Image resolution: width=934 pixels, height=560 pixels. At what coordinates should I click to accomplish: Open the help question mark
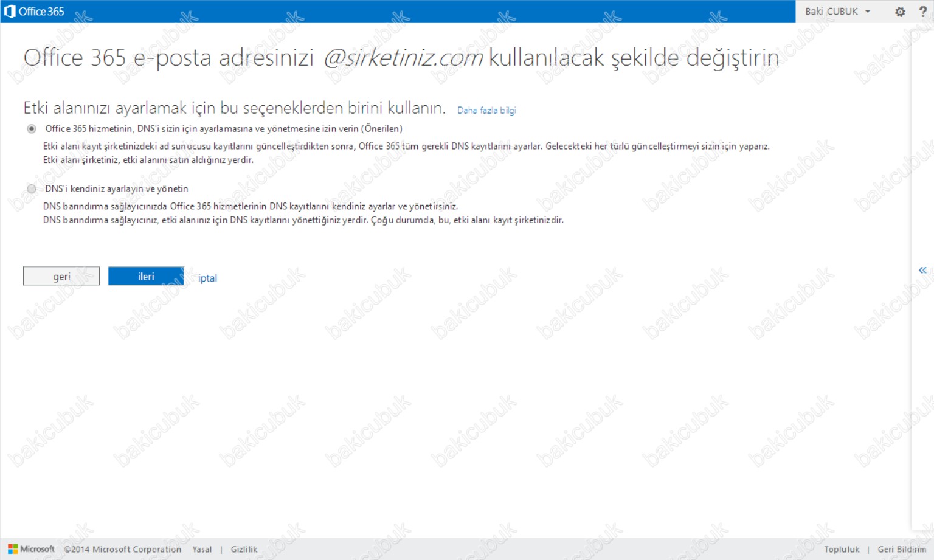[x=922, y=12]
